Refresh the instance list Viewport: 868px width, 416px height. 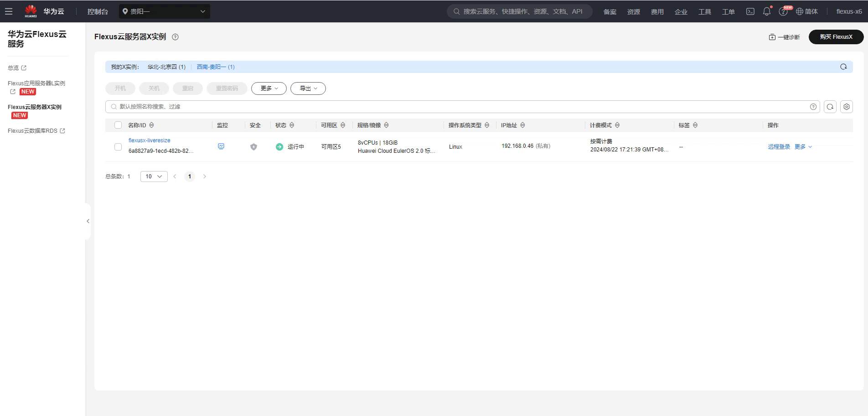tap(830, 107)
